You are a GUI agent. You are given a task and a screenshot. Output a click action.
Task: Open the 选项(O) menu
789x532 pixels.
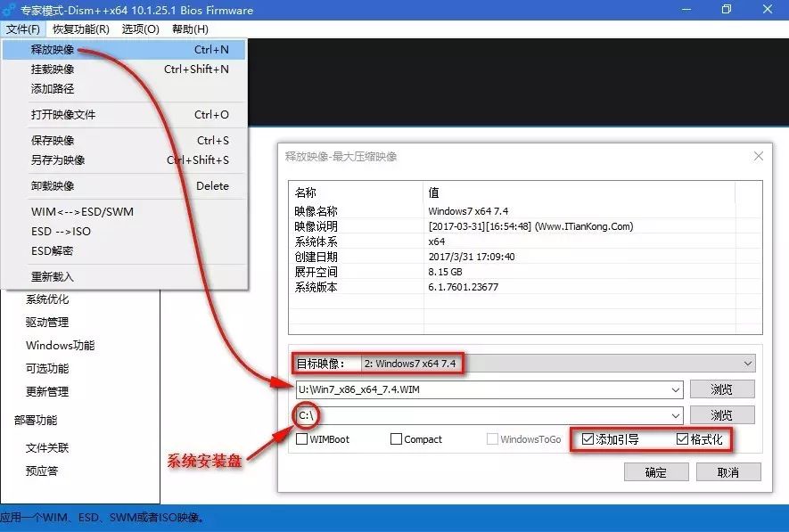click(138, 29)
